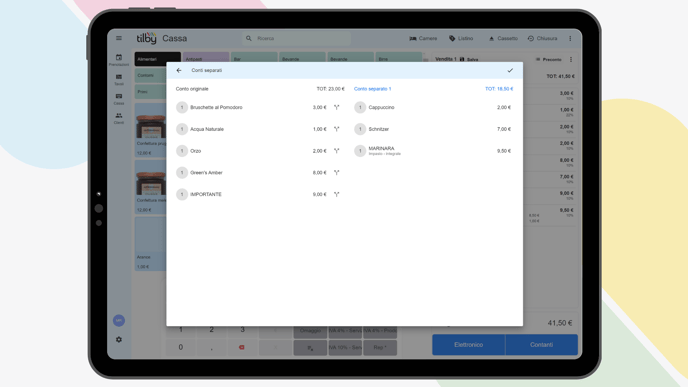Pay with Contanti
The image size is (688, 387).
pos(541,345)
